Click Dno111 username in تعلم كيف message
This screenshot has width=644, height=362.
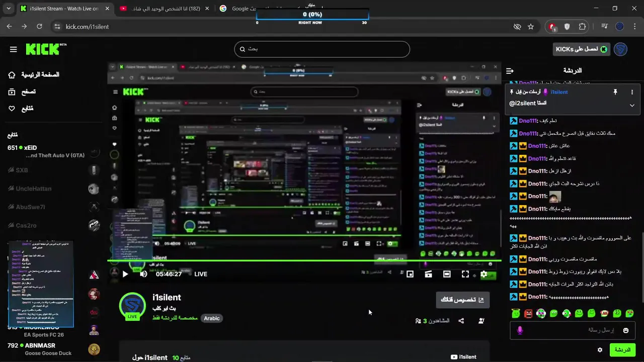coord(528,121)
